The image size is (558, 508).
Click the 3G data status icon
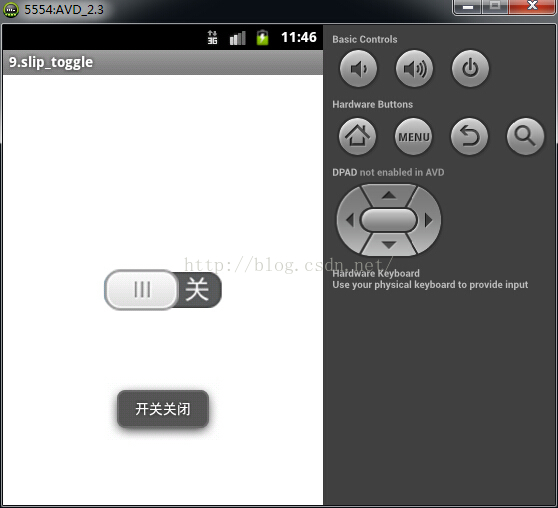(212, 37)
